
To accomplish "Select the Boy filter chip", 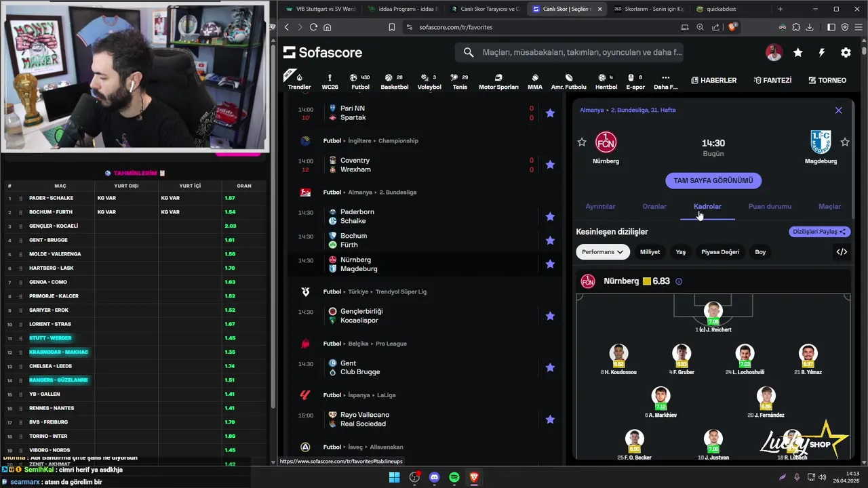I will 760,251.
